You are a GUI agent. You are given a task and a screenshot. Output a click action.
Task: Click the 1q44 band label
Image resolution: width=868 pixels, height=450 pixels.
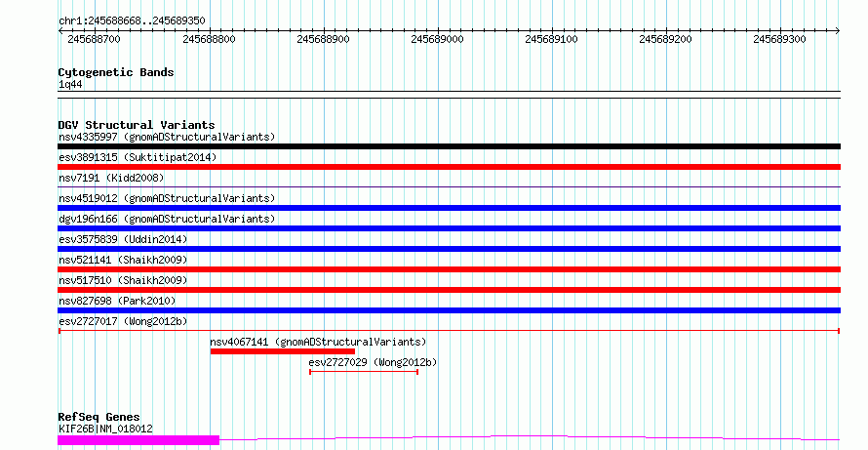70,85
